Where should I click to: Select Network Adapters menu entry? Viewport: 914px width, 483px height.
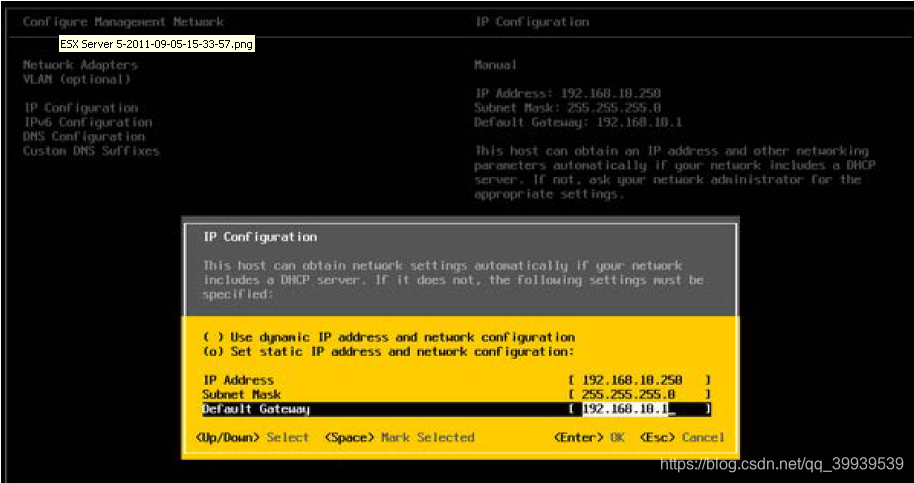coord(80,65)
